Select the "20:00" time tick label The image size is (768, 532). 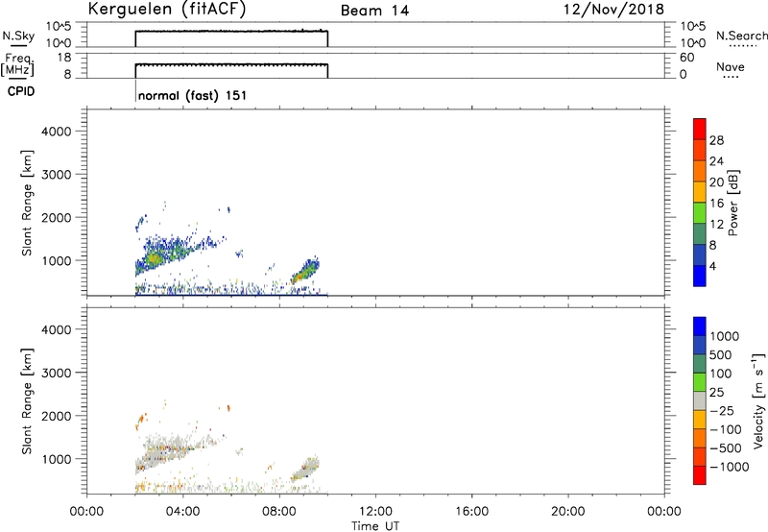tap(568, 512)
